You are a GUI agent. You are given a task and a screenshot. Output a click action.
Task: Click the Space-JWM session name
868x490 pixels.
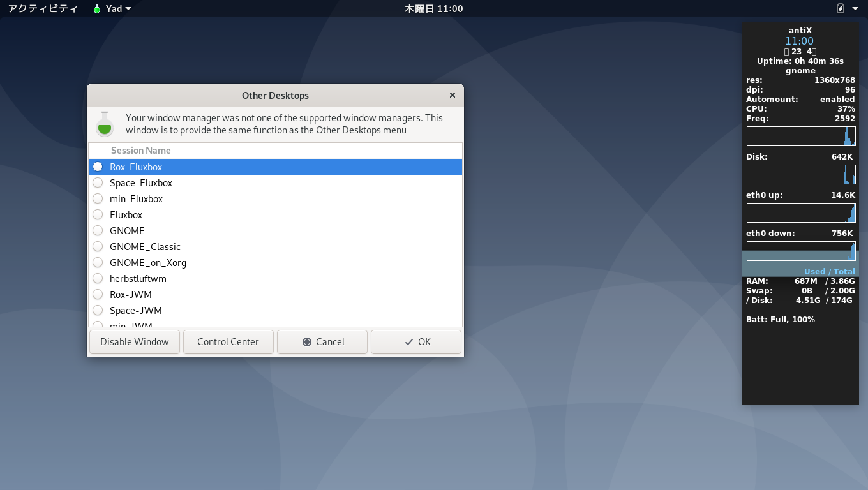point(136,311)
